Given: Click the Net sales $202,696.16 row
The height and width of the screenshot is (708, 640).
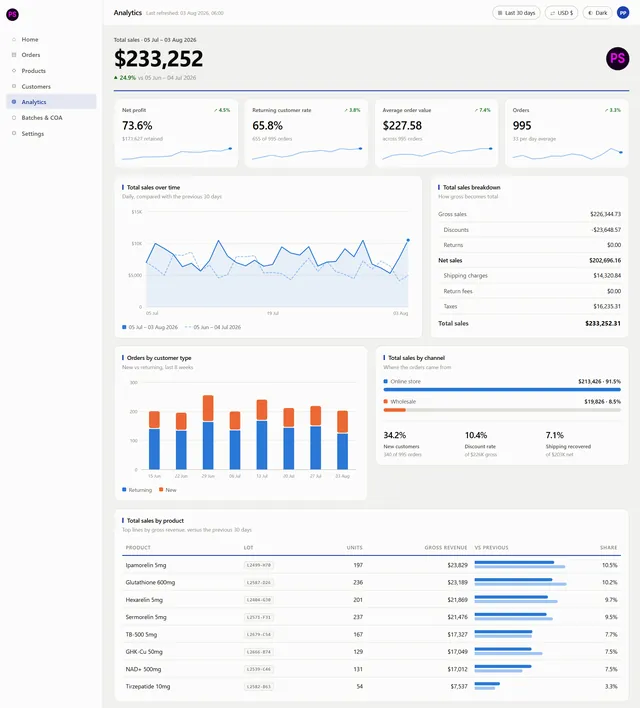Looking at the screenshot, I should [x=529, y=260].
